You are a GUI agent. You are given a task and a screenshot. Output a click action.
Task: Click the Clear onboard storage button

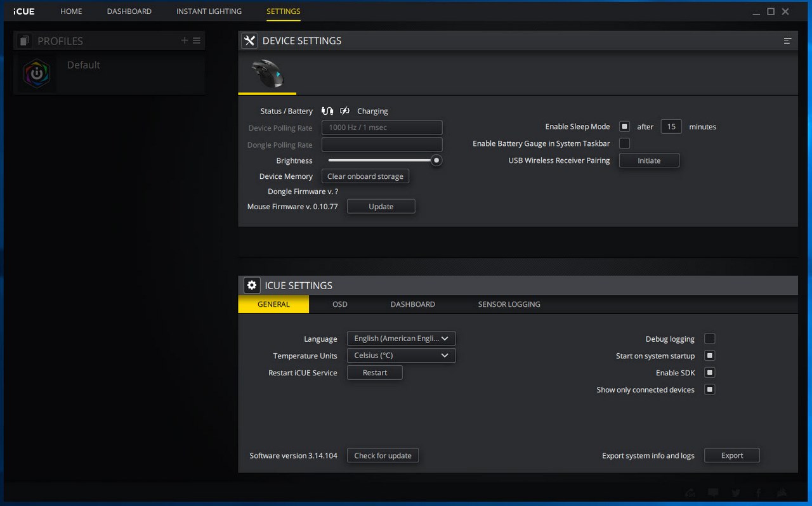tap(365, 176)
